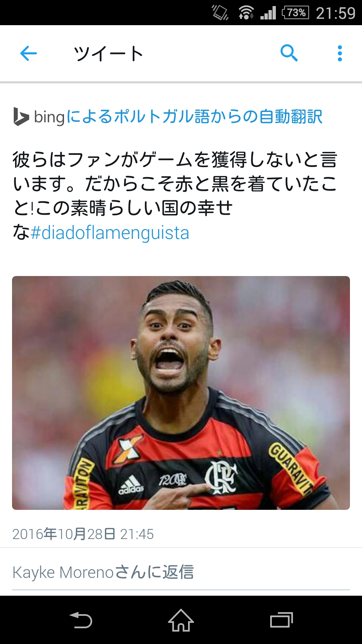
Task: Open the search magnifier icon
Action: coord(289,53)
